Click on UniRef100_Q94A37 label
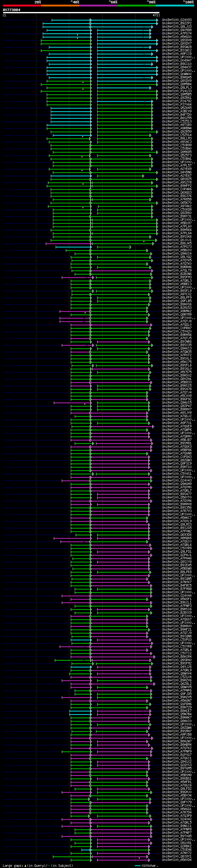197x868 pixels. click(x=177, y=67)
